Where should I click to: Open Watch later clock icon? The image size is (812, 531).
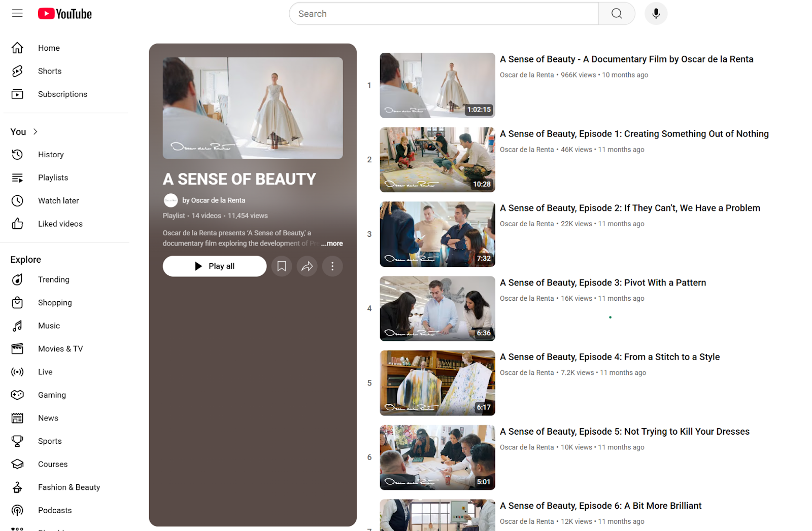[x=17, y=200]
